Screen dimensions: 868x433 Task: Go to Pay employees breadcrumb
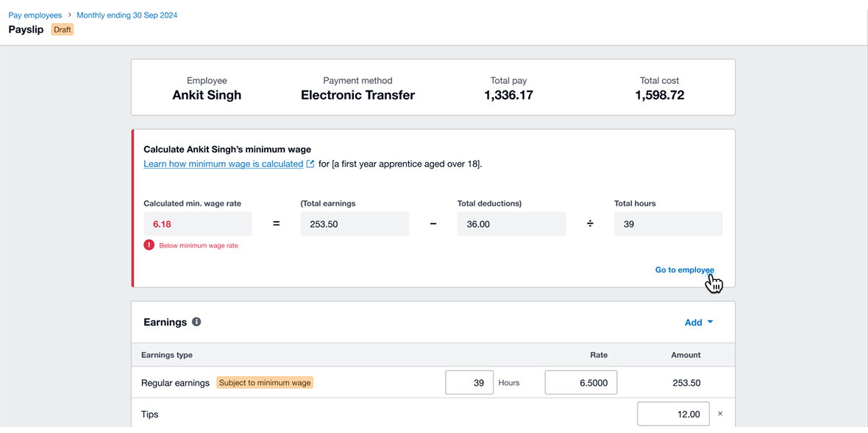35,15
